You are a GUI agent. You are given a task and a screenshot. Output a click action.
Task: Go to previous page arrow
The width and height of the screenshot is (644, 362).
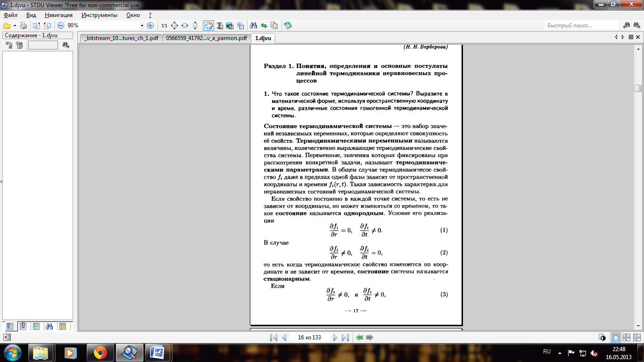pyautogui.click(x=284, y=337)
